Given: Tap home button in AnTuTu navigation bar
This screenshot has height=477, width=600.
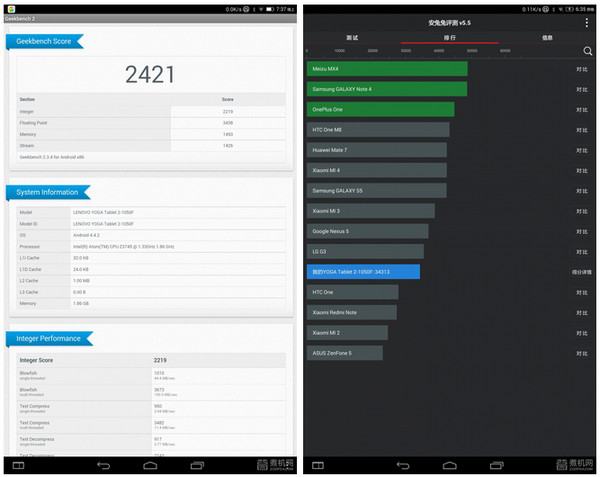Looking at the screenshot, I should (450, 465).
